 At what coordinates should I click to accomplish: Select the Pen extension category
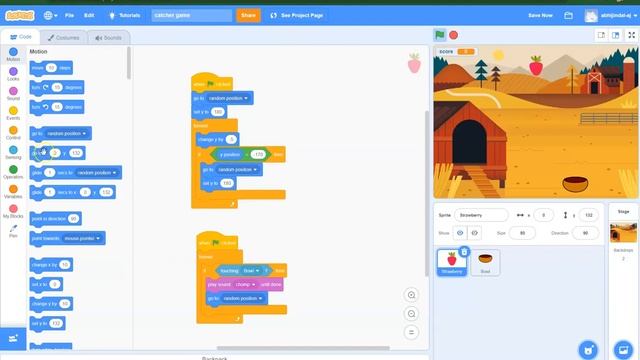(x=13, y=231)
